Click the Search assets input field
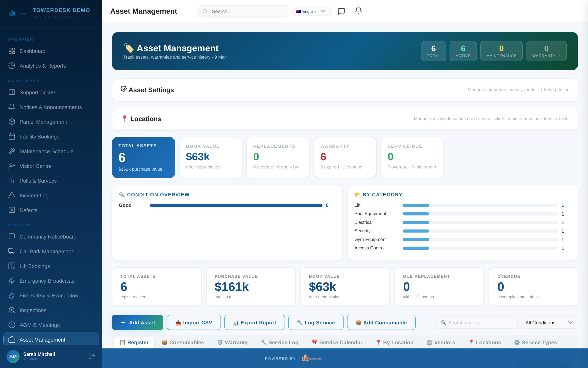 point(476,322)
